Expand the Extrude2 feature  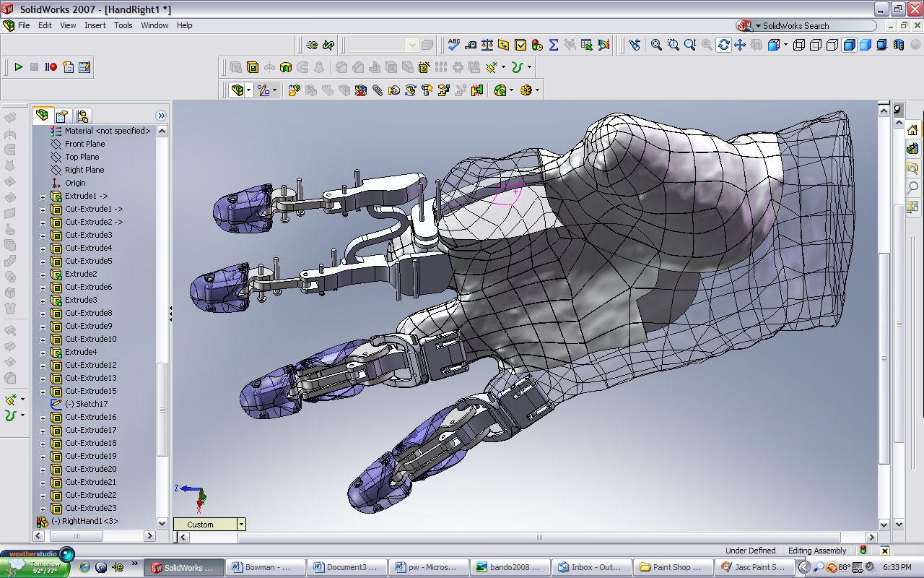[43, 274]
